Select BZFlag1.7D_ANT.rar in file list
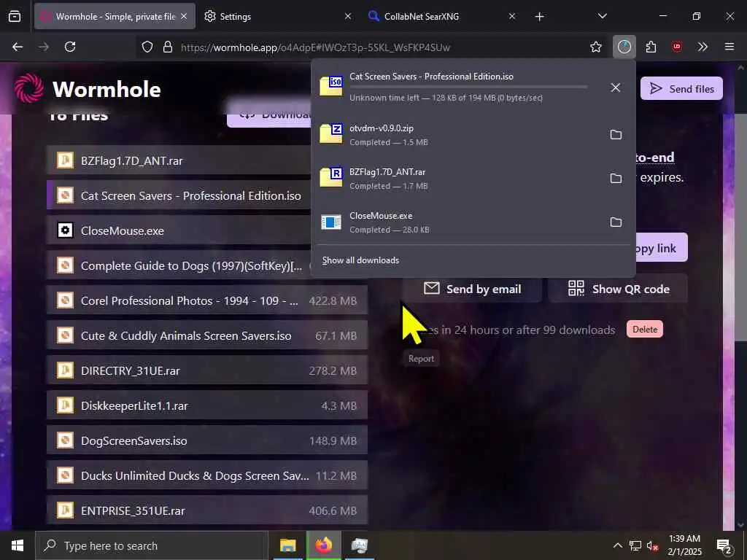 coord(179,160)
